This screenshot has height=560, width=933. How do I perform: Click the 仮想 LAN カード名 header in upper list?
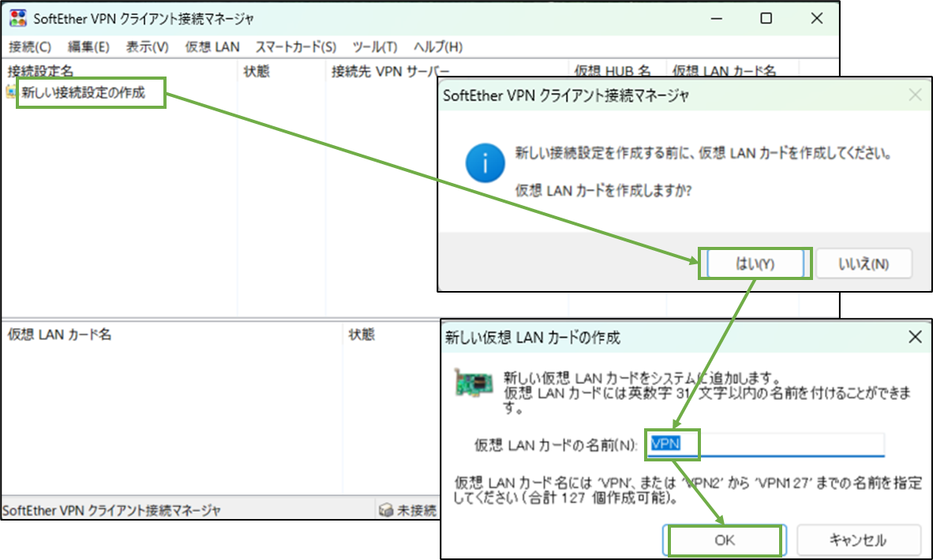tap(724, 71)
